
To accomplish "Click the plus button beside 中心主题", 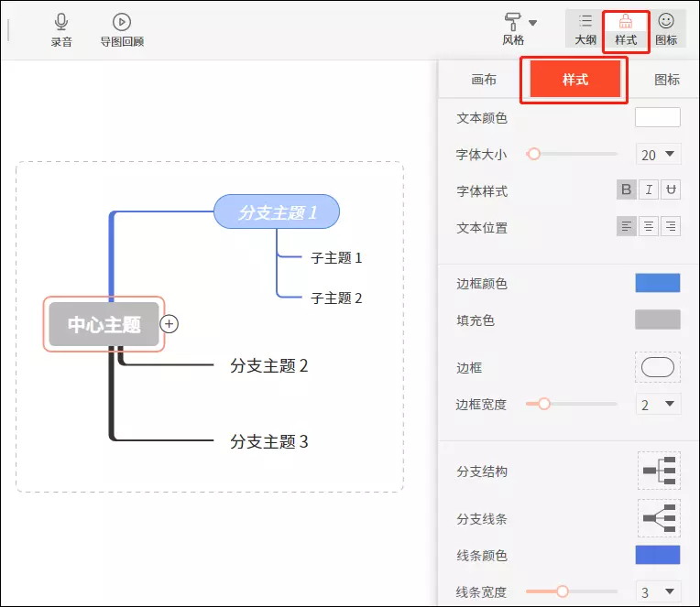I will pyautogui.click(x=170, y=323).
